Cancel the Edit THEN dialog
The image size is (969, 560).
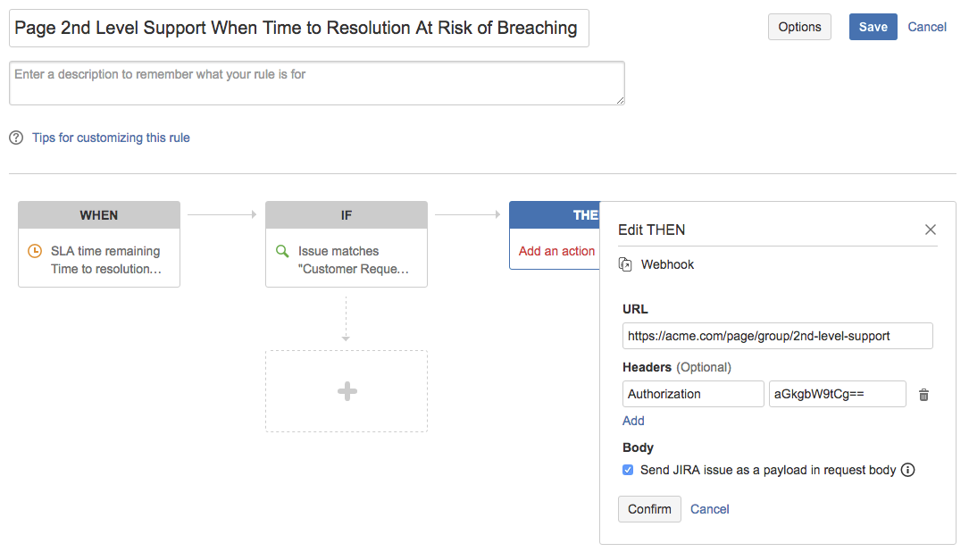point(710,509)
